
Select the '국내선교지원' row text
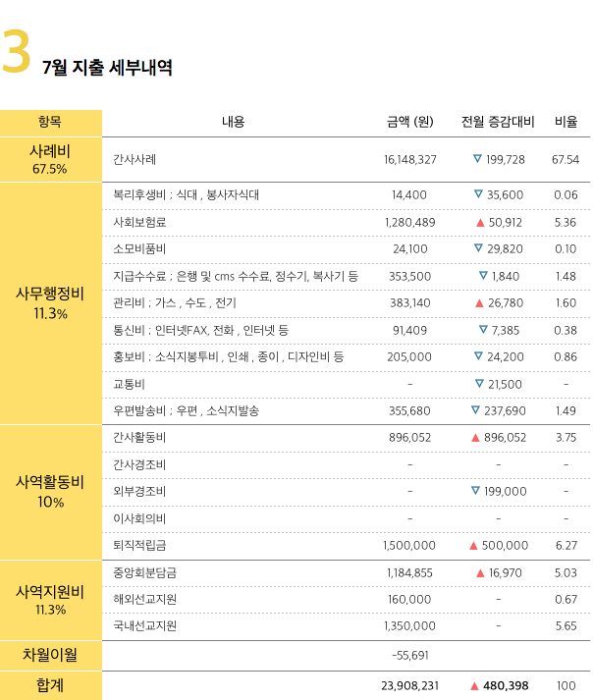(x=144, y=626)
